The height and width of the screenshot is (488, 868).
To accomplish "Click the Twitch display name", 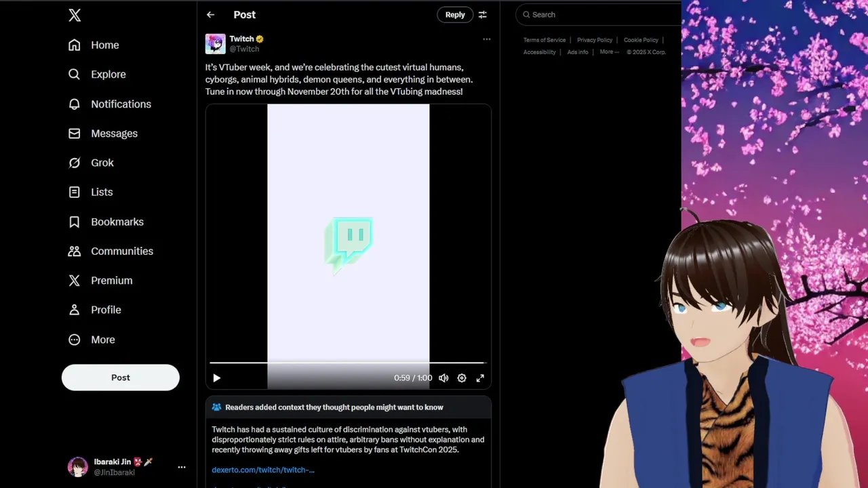I will pos(241,39).
